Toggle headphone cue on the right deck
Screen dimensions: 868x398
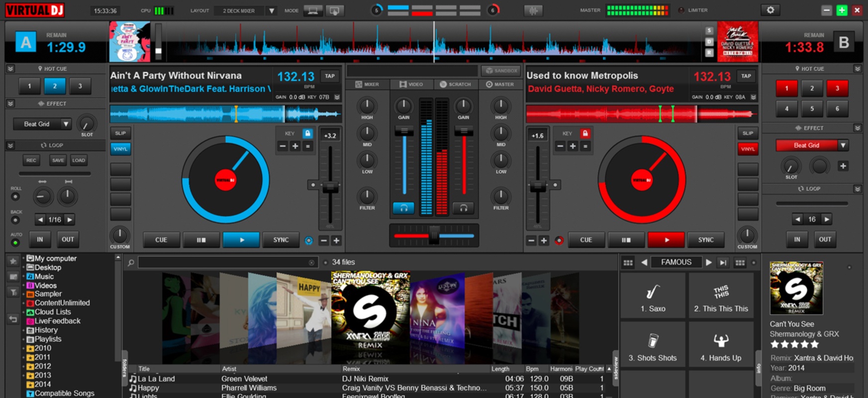pos(463,208)
